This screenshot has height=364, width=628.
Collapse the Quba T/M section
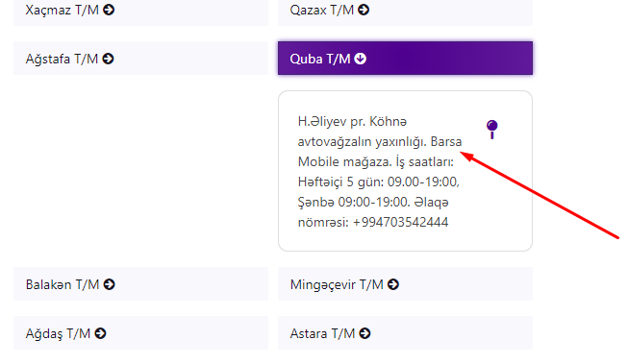pos(405,59)
